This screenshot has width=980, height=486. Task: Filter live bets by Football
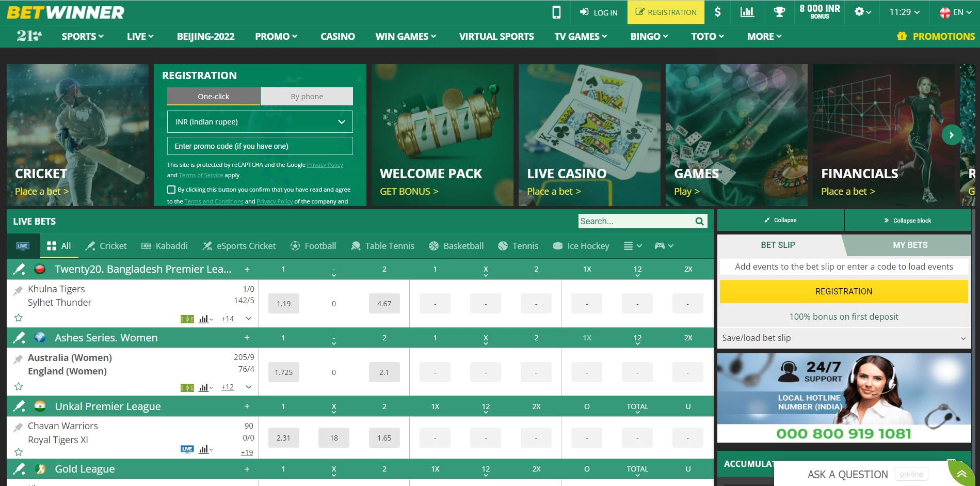(x=313, y=246)
